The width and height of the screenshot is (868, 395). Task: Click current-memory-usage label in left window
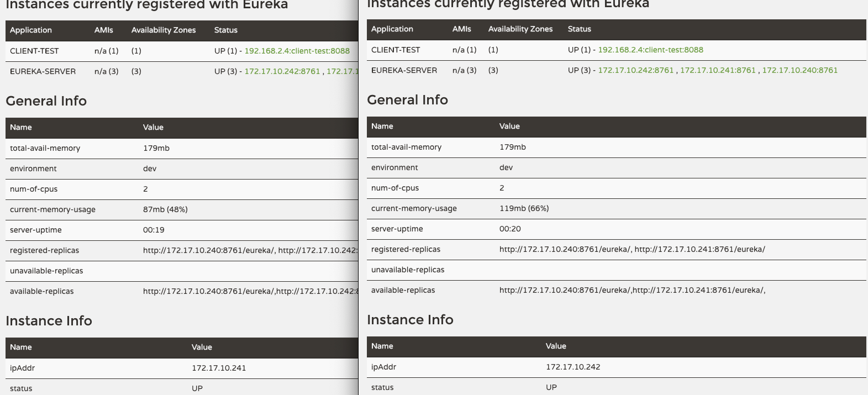tap(52, 209)
